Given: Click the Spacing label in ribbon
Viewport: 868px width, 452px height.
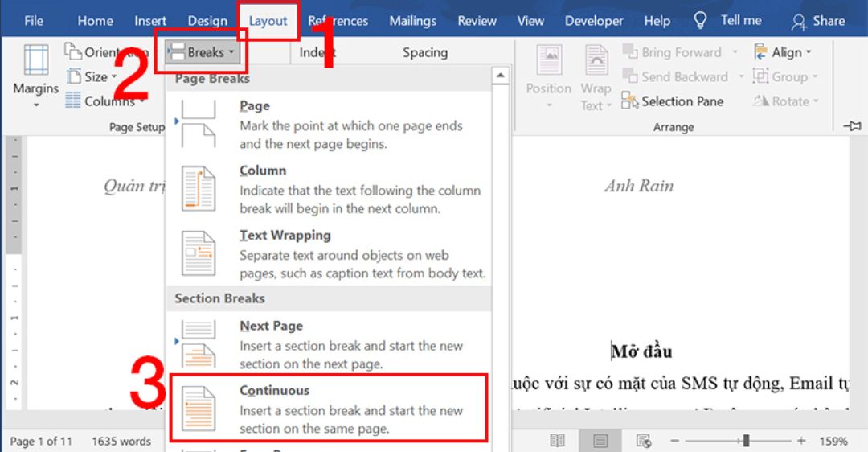Looking at the screenshot, I should click(x=425, y=52).
